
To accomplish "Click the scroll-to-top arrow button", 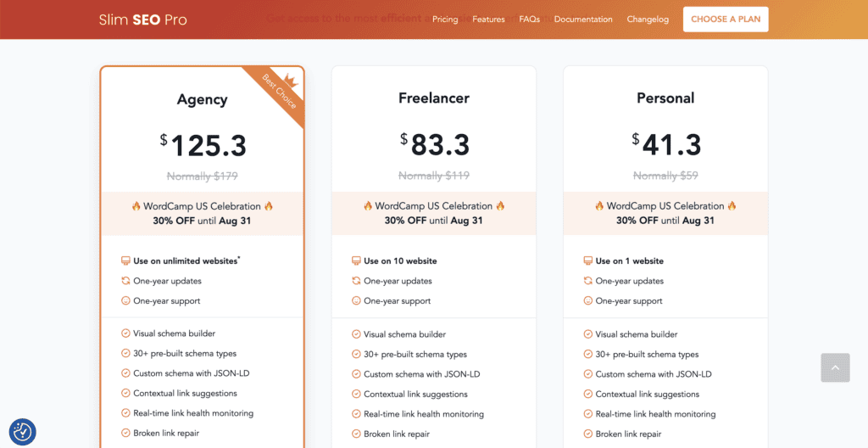I will point(835,367).
